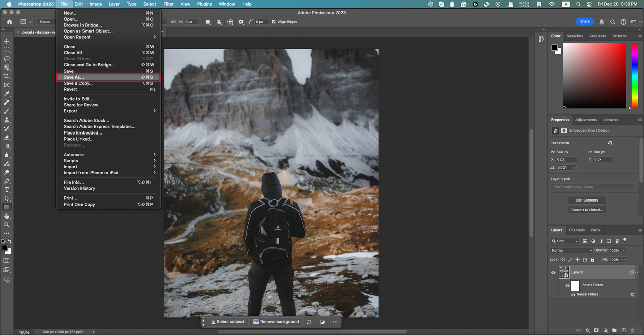Hide Layer 0 visibility eye
This screenshot has height=335, width=644.
coord(553,272)
